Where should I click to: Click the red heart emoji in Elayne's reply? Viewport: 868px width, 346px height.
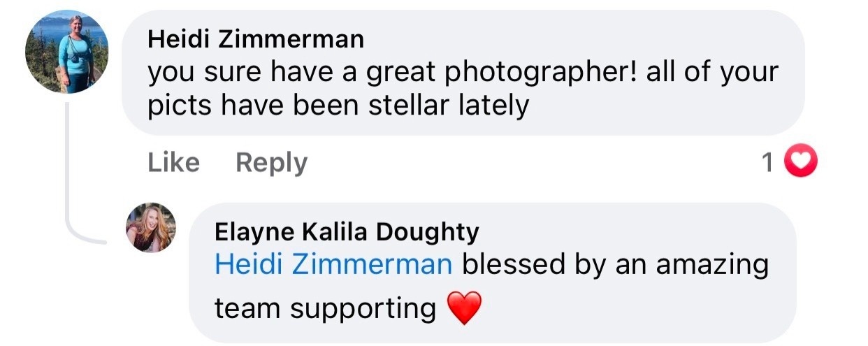coord(465,308)
